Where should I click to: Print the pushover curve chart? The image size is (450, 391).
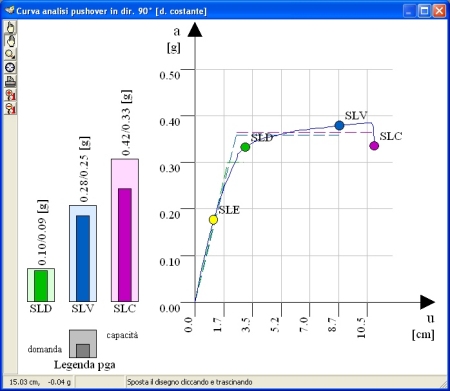pos(10,81)
